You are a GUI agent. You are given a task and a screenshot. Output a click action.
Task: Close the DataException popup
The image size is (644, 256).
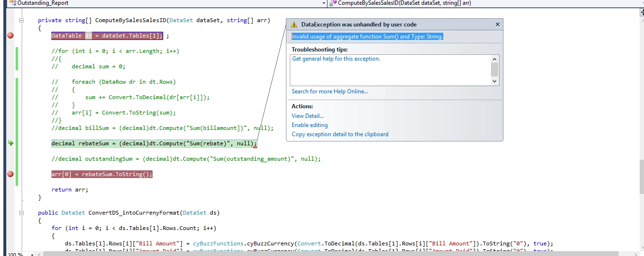coord(498,24)
